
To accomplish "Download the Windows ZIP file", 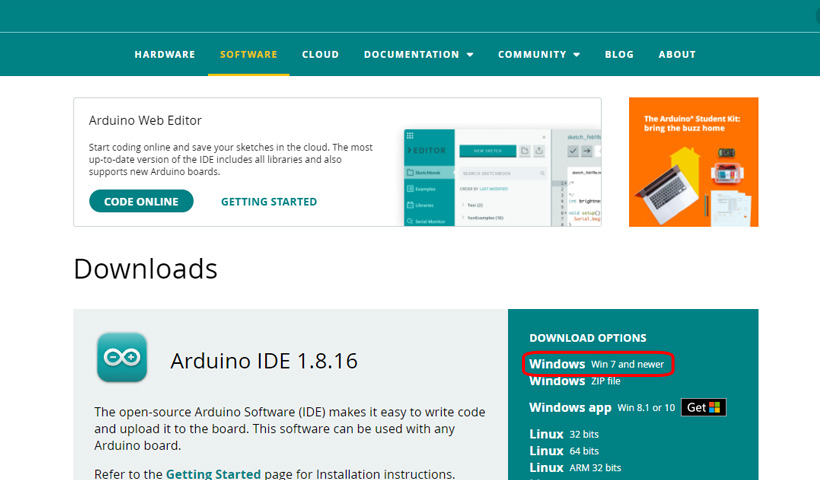I will pos(575,381).
